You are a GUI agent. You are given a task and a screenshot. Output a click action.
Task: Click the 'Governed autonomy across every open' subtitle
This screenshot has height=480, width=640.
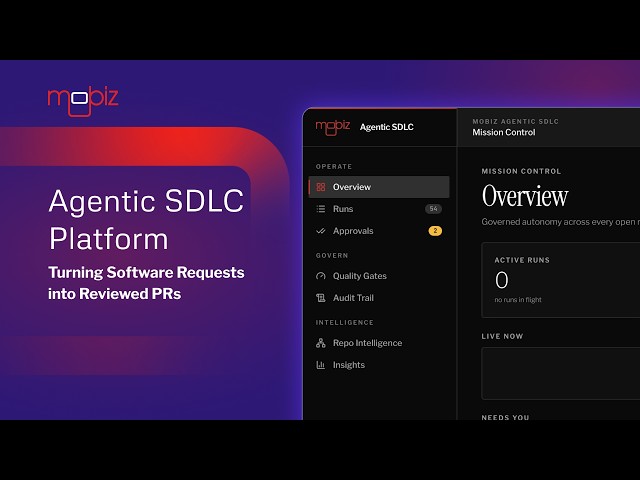tap(561, 222)
